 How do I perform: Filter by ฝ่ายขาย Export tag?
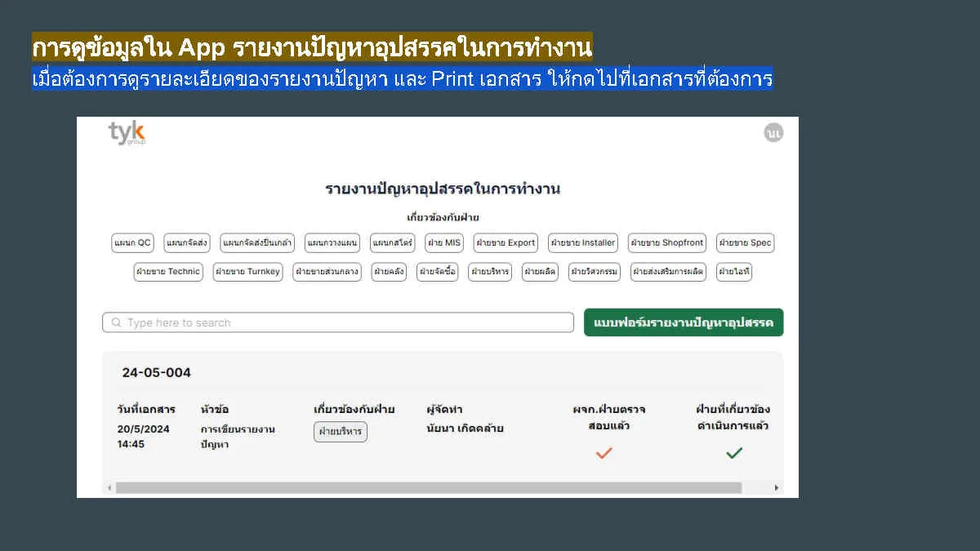coord(506,242)
